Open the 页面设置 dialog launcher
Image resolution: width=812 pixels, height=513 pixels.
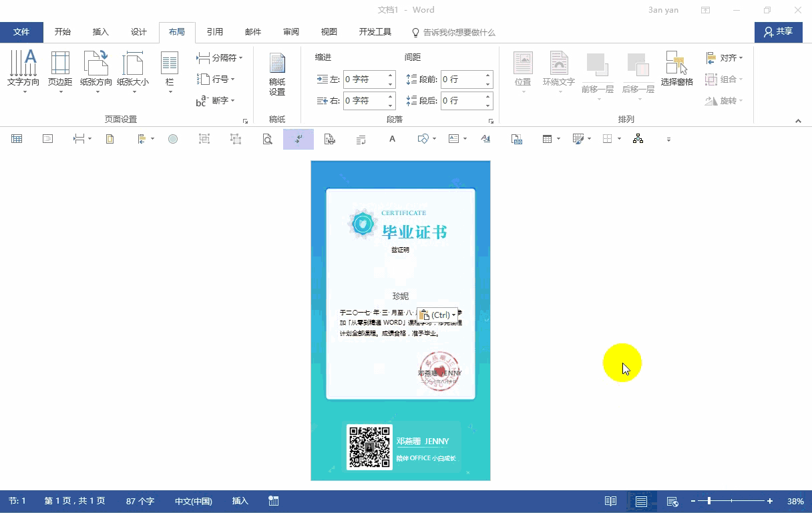[x=245, y=121]
